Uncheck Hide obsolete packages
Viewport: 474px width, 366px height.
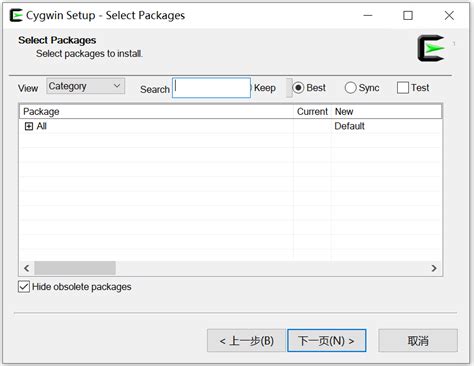point(24,287)
